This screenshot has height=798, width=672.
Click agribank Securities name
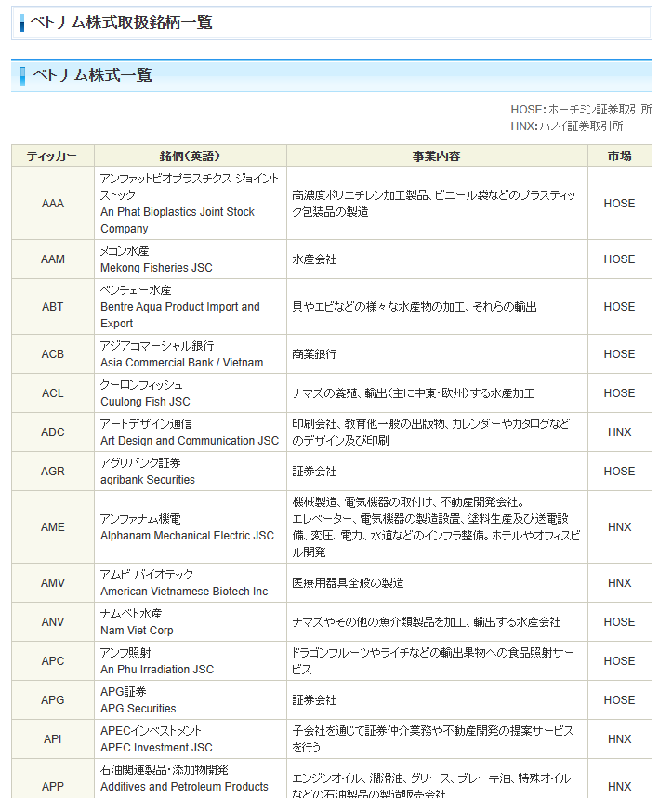click(x=148, y=479)
